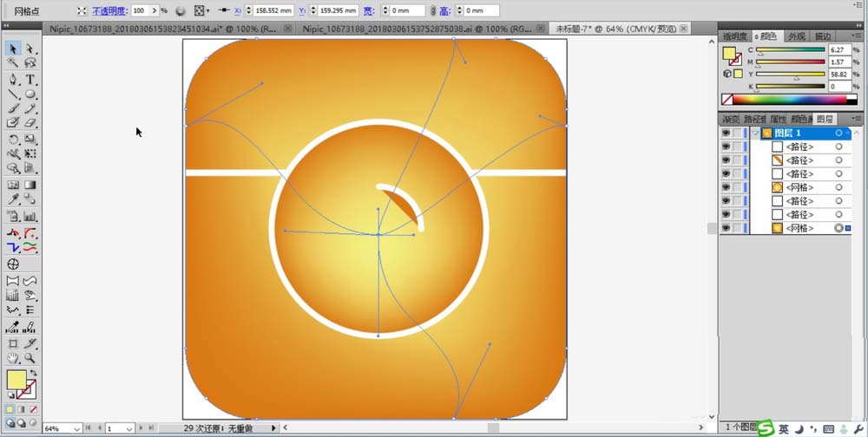Click the yellow Y slider in color panel
The image size is (868, 437).
790,75
